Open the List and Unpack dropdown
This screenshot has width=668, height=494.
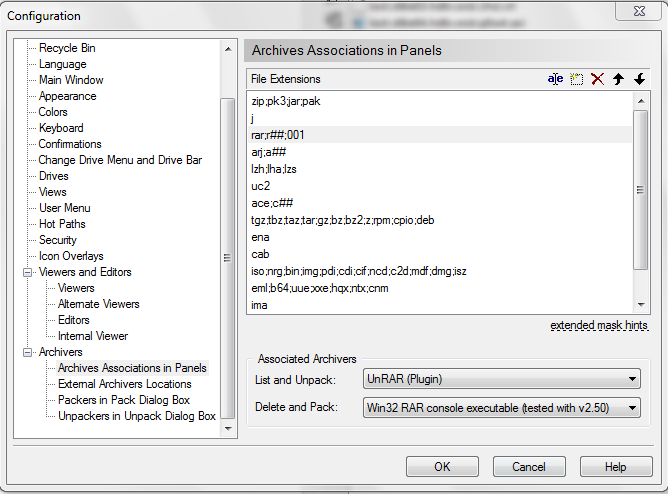tap(632, 379)
